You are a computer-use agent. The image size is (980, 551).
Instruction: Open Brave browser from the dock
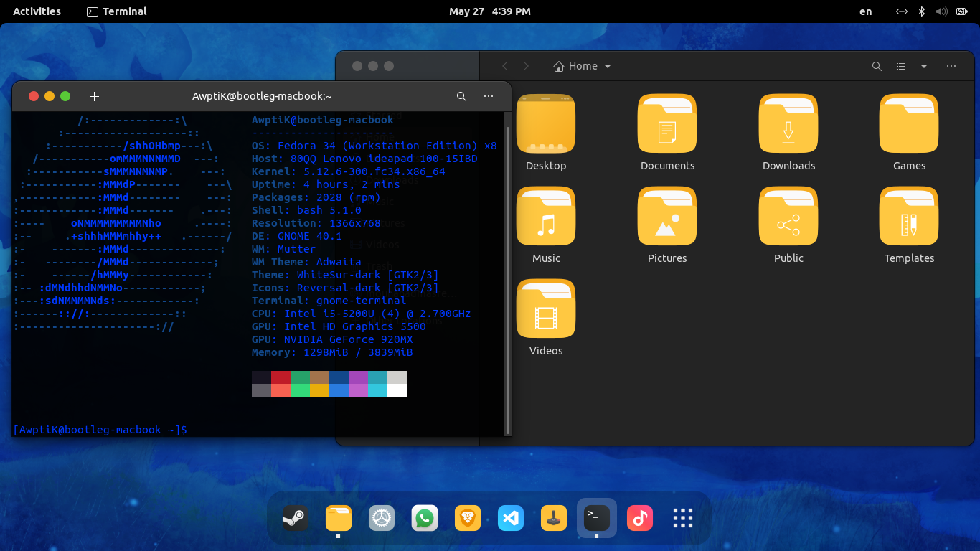click(x=467, y=518)
